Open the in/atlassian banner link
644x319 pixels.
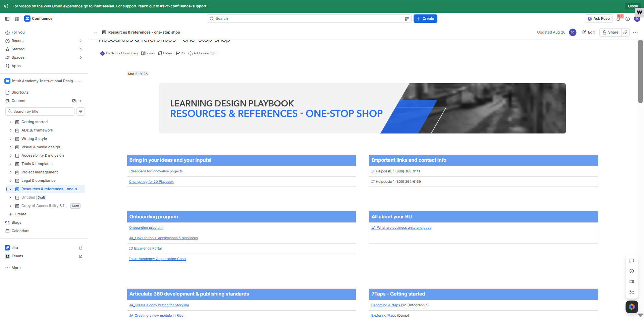[104, 6]
